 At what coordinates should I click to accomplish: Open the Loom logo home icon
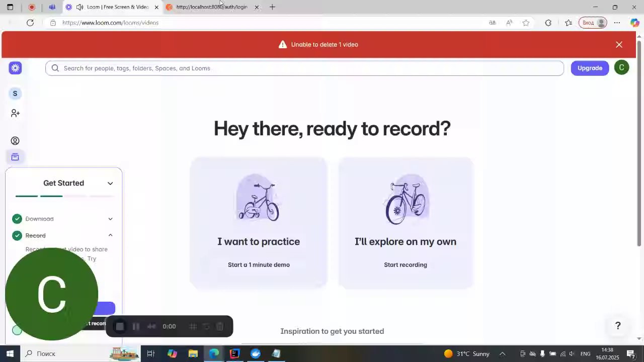click(x=15, y=68)
